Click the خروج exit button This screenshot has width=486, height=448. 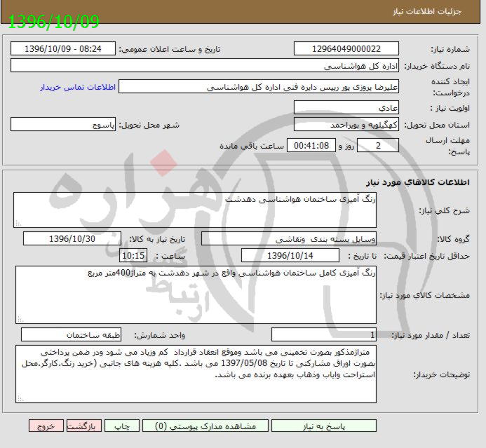(x=46, y=426)
